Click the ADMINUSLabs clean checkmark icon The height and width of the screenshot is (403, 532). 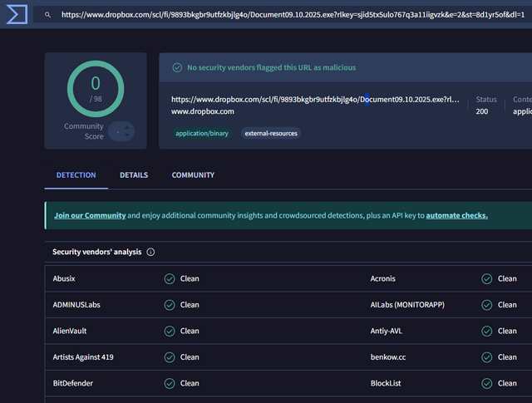170,305
